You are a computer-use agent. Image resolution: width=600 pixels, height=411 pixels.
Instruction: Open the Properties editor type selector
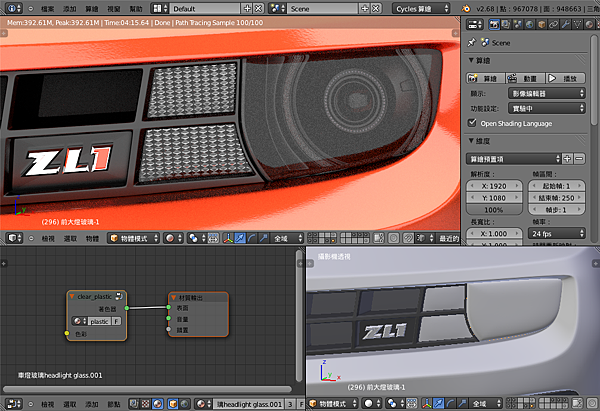click(x=475, y=24)
